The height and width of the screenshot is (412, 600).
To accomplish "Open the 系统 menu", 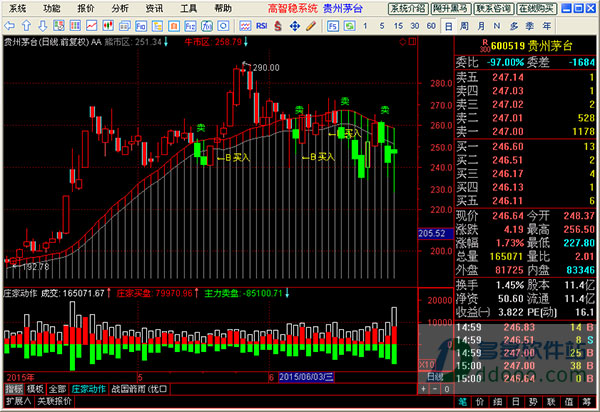I will (x=18, y=8).
